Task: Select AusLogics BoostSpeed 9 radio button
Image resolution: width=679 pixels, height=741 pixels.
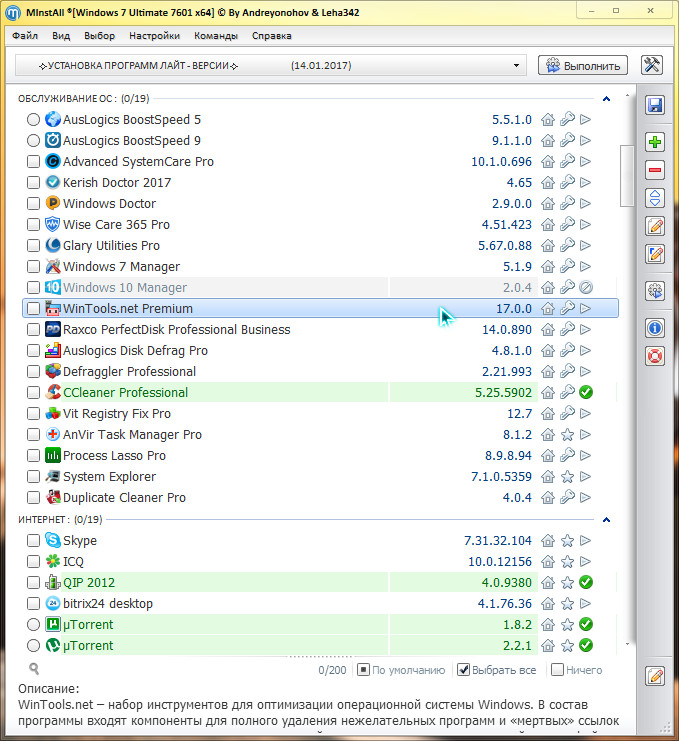Action: click(33, 140)
